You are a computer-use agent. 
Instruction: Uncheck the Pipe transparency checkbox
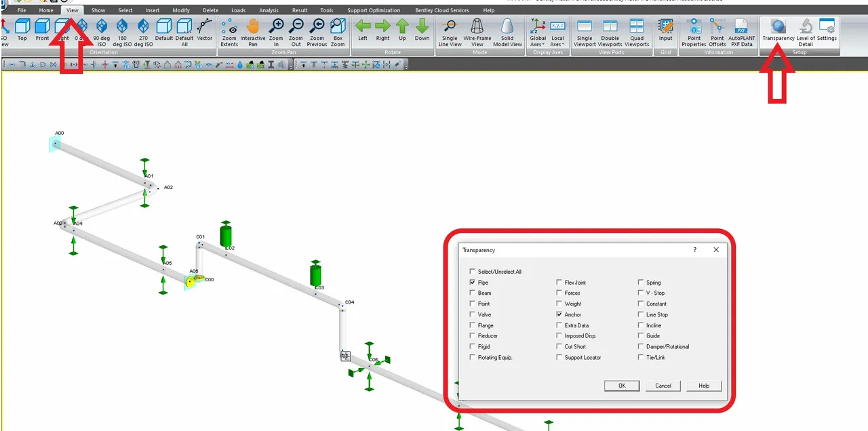(x=473, y=282)
